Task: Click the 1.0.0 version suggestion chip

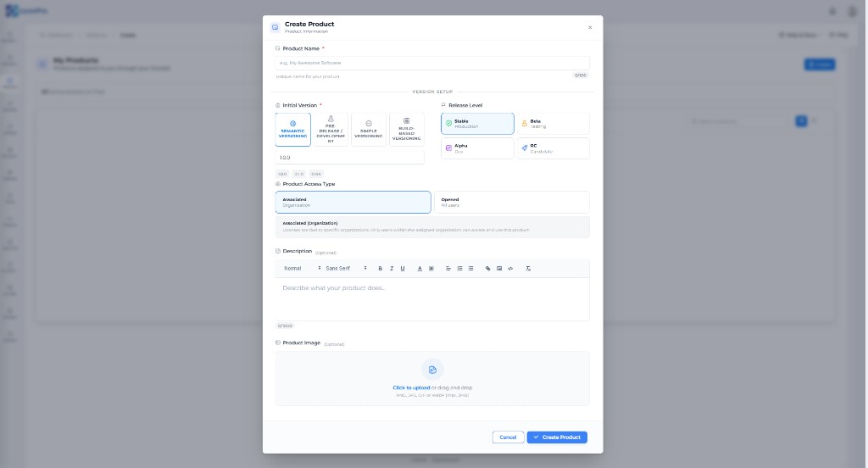Action: point(282,174)
